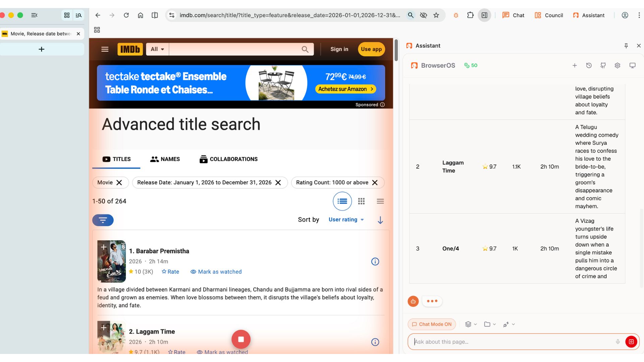Switch to grid view
Screen dimensions: 644x362
361,201
